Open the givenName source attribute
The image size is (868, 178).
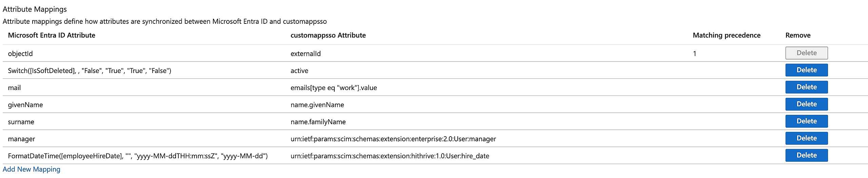(25, 105)
